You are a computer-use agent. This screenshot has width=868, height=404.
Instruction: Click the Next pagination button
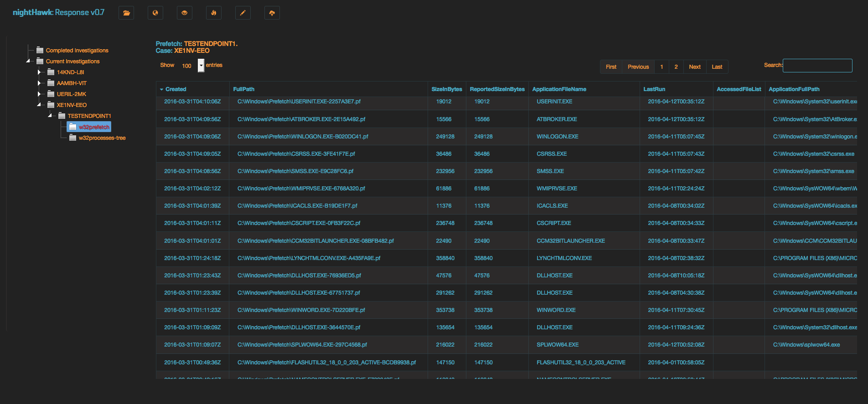pyautogui.click(x=695, y=67)
